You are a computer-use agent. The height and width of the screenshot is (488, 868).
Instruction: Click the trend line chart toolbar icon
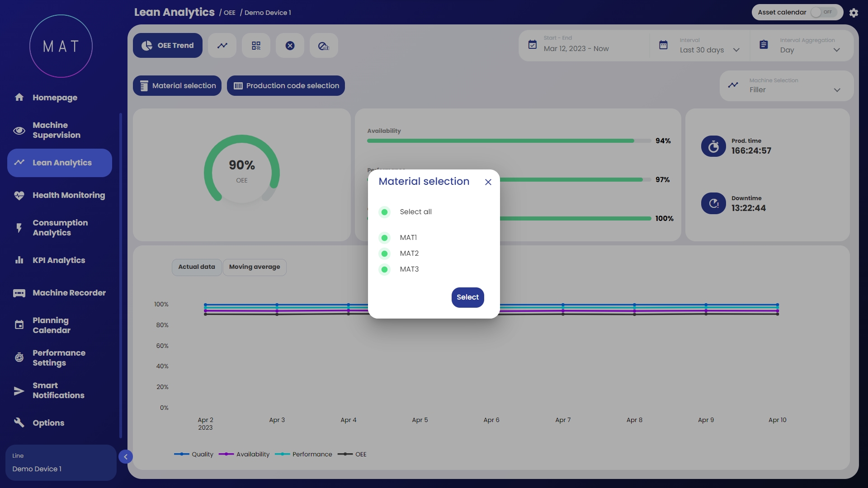coord(222,46)
